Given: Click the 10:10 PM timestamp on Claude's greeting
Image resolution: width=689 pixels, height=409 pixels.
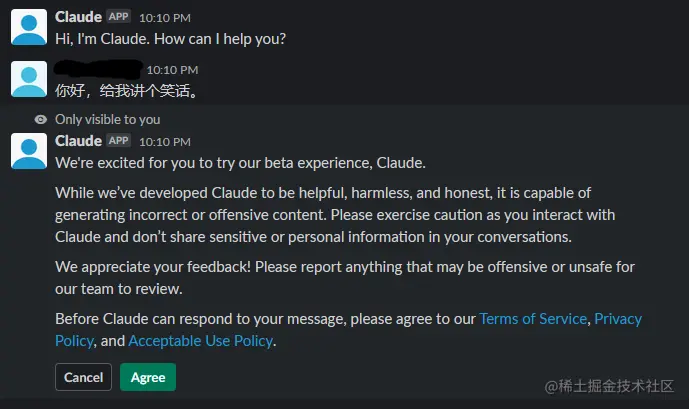Looking at the screenshot, I should tap(164, 18).
